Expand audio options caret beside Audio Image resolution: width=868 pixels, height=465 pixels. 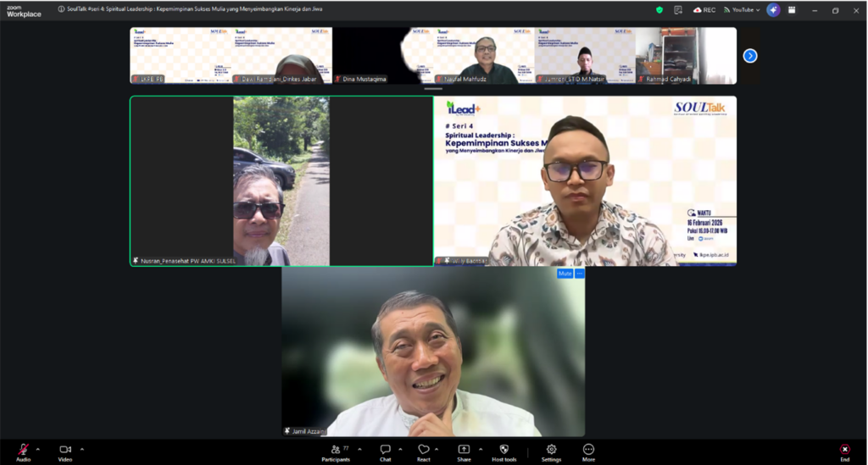point(37,449)
